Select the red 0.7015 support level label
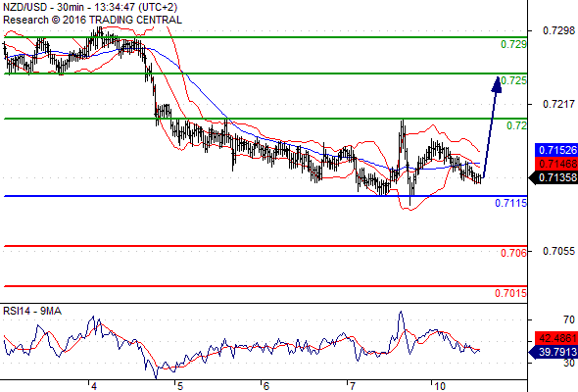 pyautogui.click(x=510, y=294)
